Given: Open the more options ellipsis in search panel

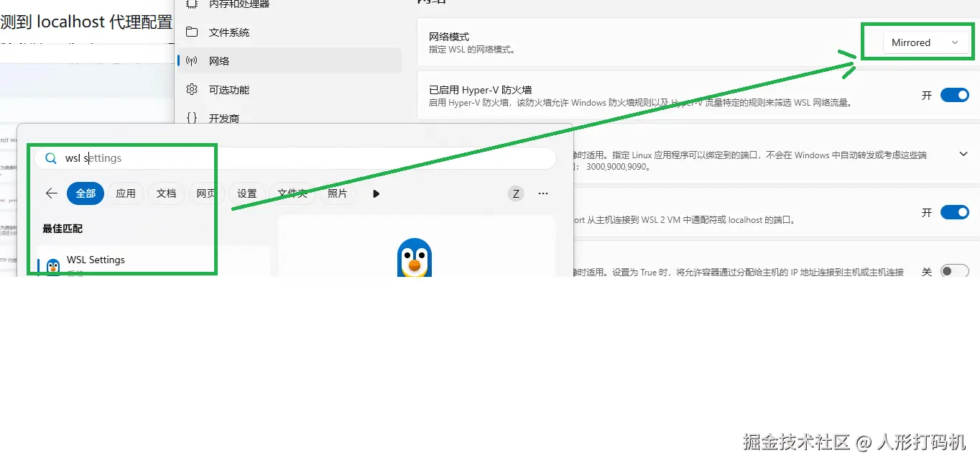Looking at the screenshot, I should tap(543, 193).
